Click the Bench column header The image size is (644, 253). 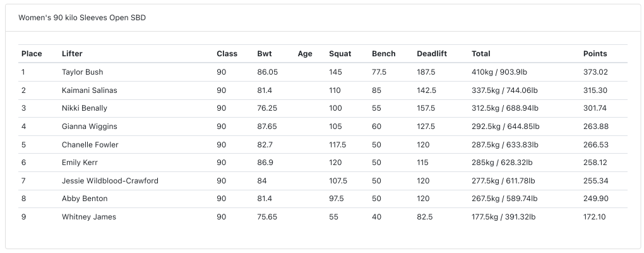(384, 54)
